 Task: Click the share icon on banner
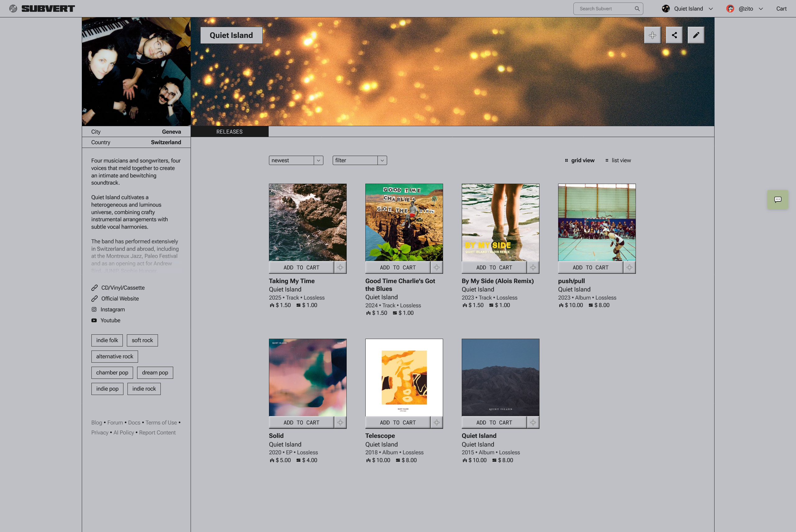pos(674,35)
